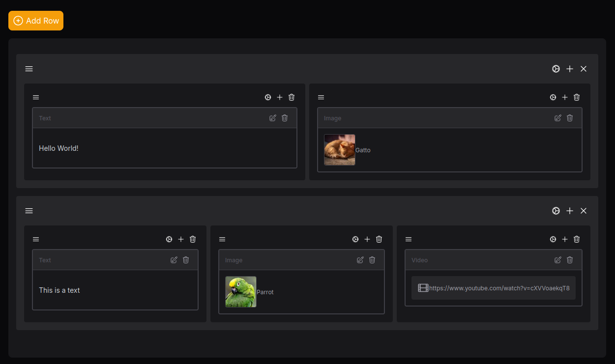The image size is (615, 364).
Task: Delete the column containing the Gatto image
Action: pyautogui.click(x=577, y=97)
